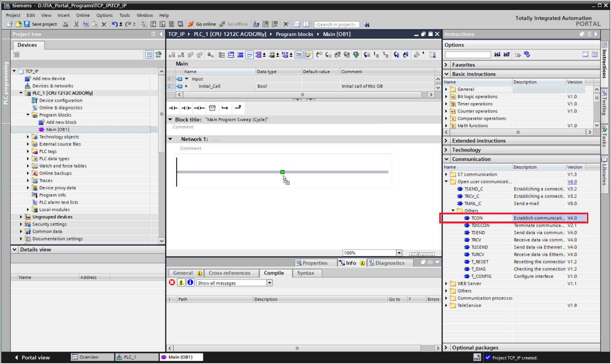Click the Save project icon

27,24
